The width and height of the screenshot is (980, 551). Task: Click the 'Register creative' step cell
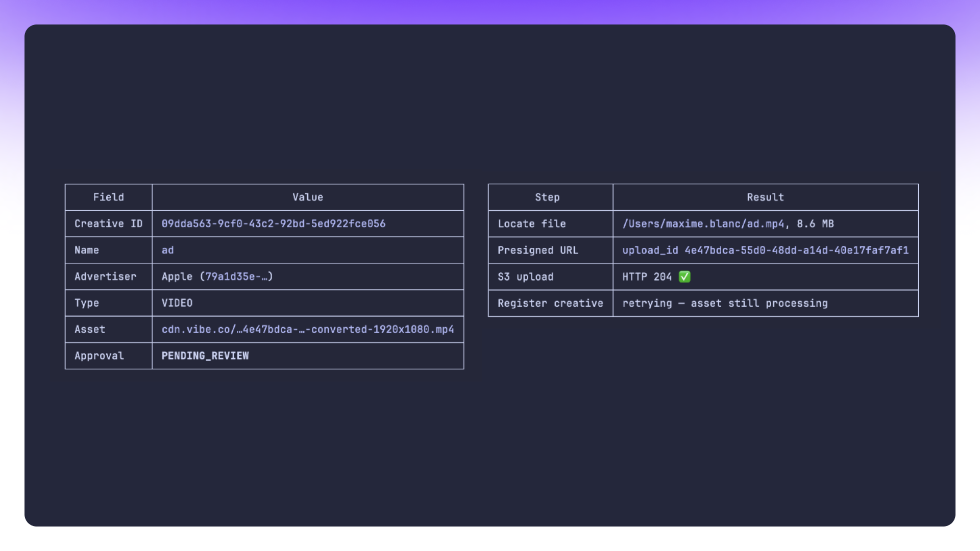[x=551, y=303]
